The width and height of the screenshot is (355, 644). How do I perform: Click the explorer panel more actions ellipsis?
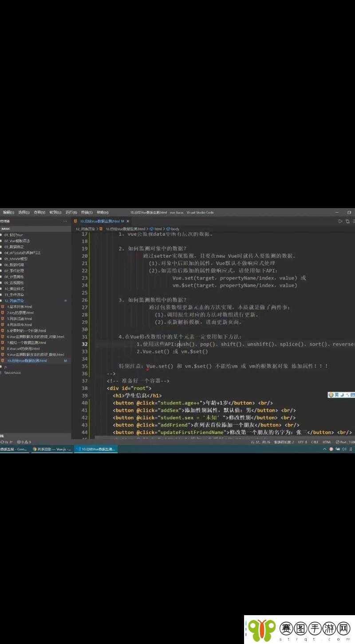65,221
